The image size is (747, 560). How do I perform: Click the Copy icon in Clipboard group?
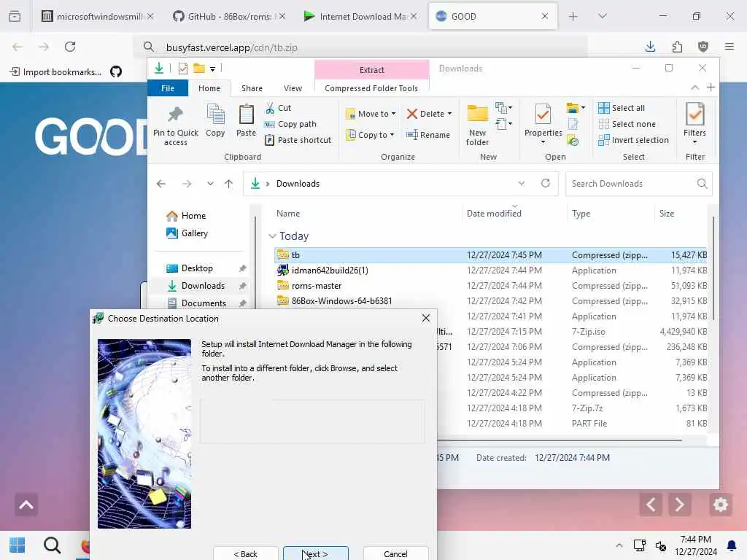(x=215, y=114)
